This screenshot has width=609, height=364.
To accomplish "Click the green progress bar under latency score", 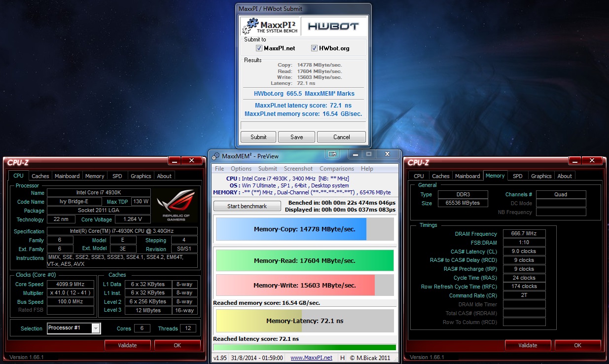I will 305,347.
